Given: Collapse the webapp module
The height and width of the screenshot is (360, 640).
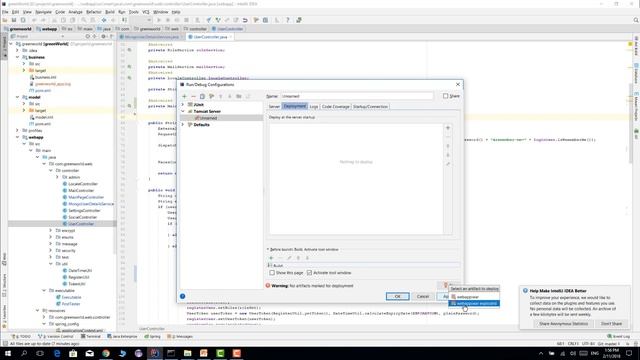Looking at the screenshot, I should (x=17, y=137).
